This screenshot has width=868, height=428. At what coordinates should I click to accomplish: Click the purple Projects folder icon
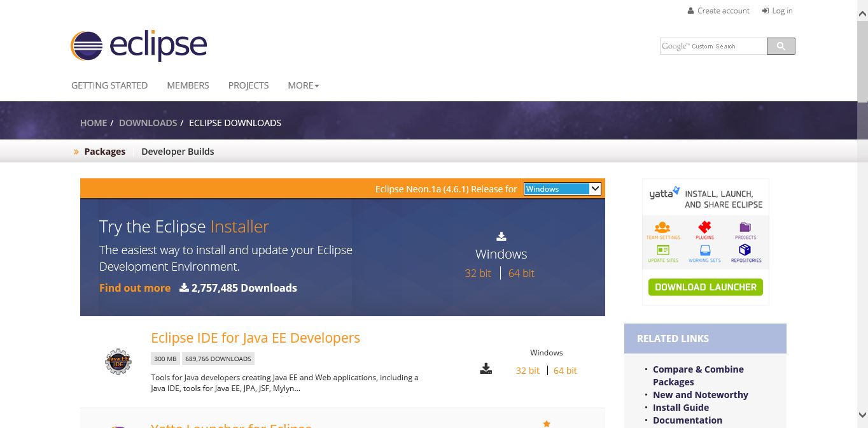(x=745, y=227)
